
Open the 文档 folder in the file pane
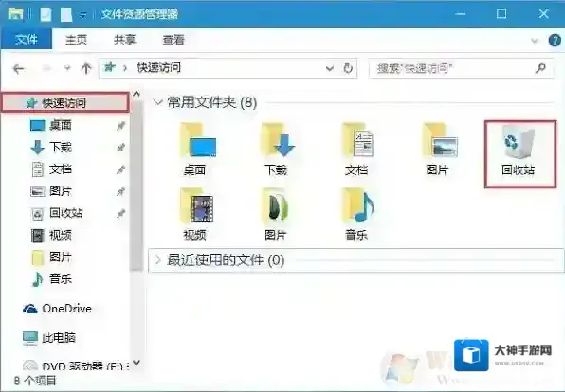pos(357,150)
